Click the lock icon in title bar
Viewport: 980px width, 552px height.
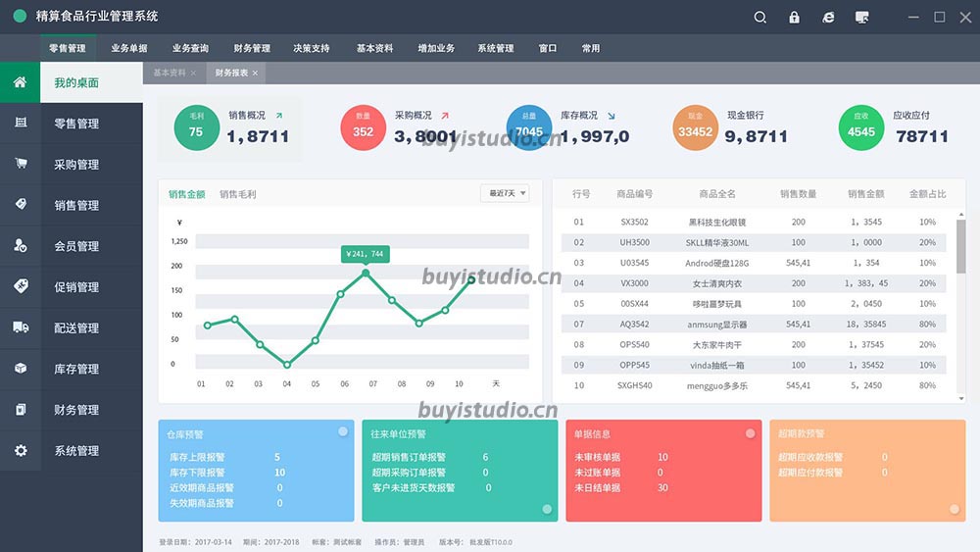coord(794,17)
